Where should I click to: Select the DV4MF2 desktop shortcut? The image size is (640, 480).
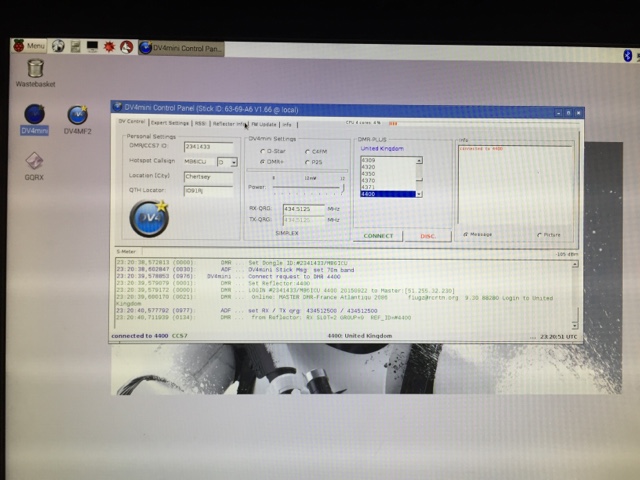point(78,120)
